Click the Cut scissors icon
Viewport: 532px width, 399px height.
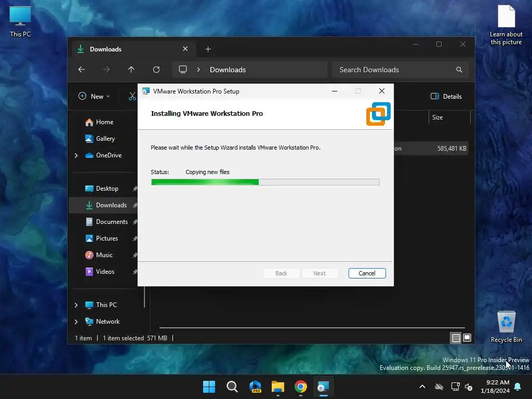[132, 96]
